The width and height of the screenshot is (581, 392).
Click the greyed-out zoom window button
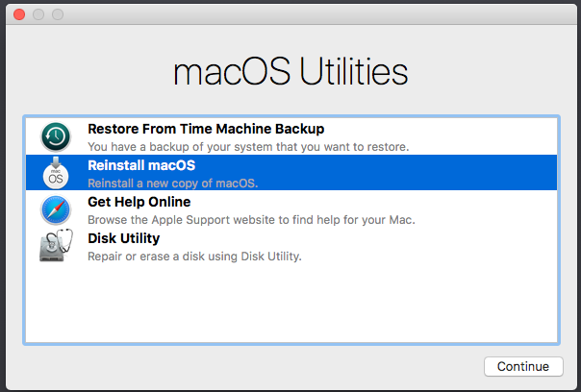pyautogui.click(x=58, y=14)
